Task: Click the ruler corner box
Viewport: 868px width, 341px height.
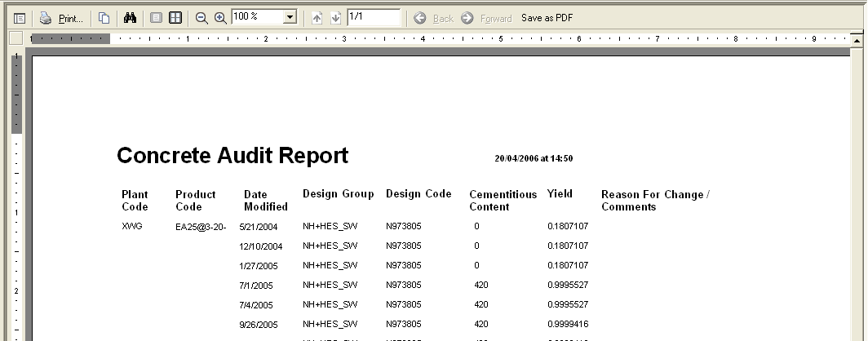Action: (15, 38)
